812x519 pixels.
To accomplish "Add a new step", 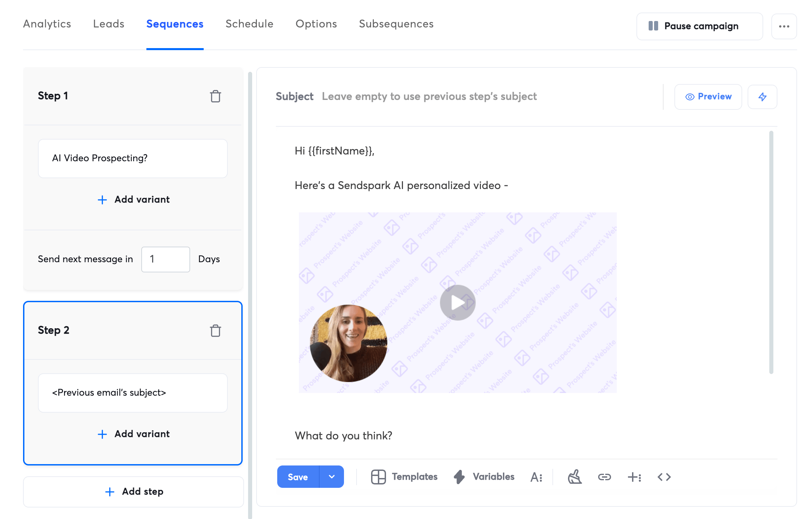I will click(133, 492).
